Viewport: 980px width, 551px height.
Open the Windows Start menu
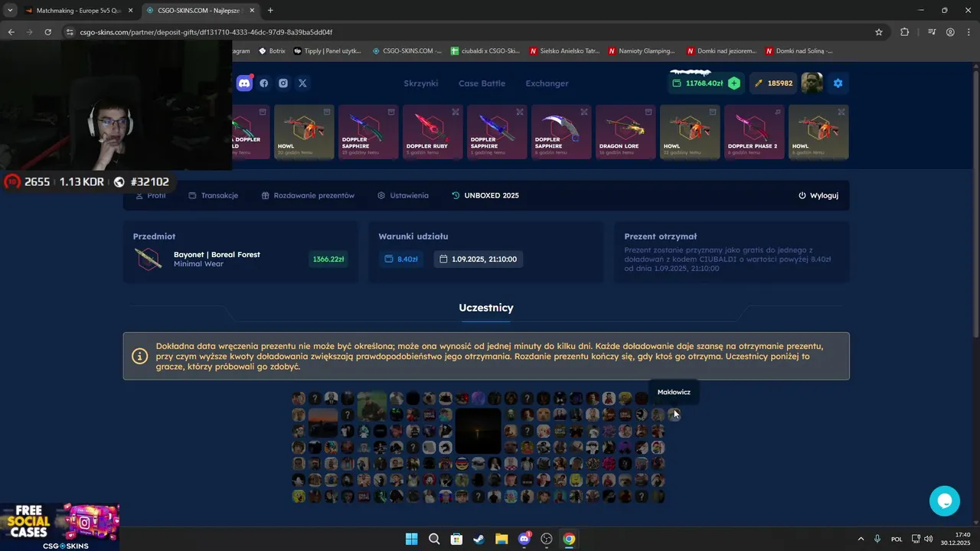[x=411, y=539]
